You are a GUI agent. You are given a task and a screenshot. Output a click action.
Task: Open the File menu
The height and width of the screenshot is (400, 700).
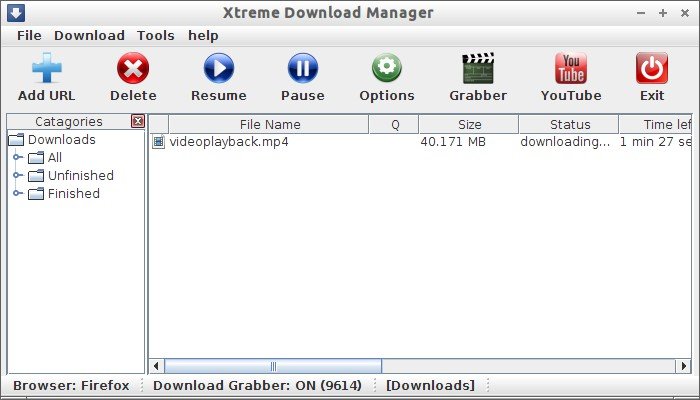click(29, 35)
